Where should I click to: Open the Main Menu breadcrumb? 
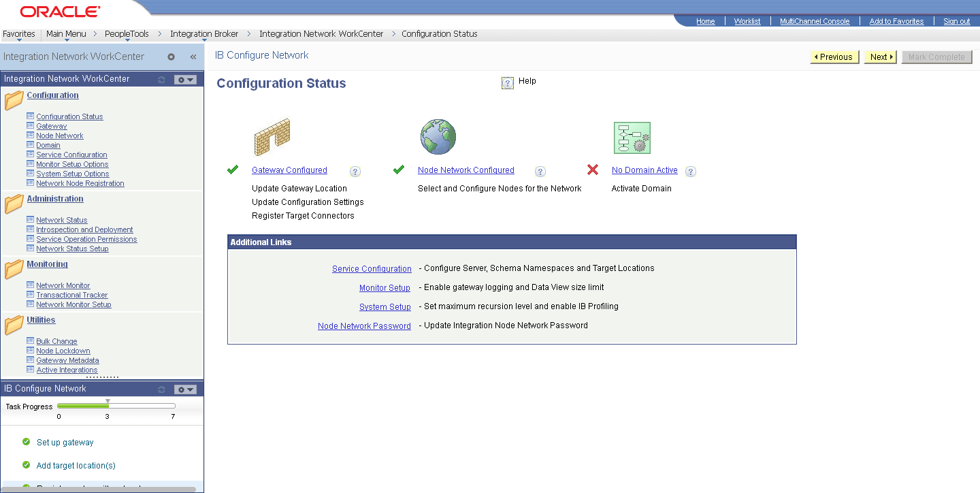click(x=65, y=33)
